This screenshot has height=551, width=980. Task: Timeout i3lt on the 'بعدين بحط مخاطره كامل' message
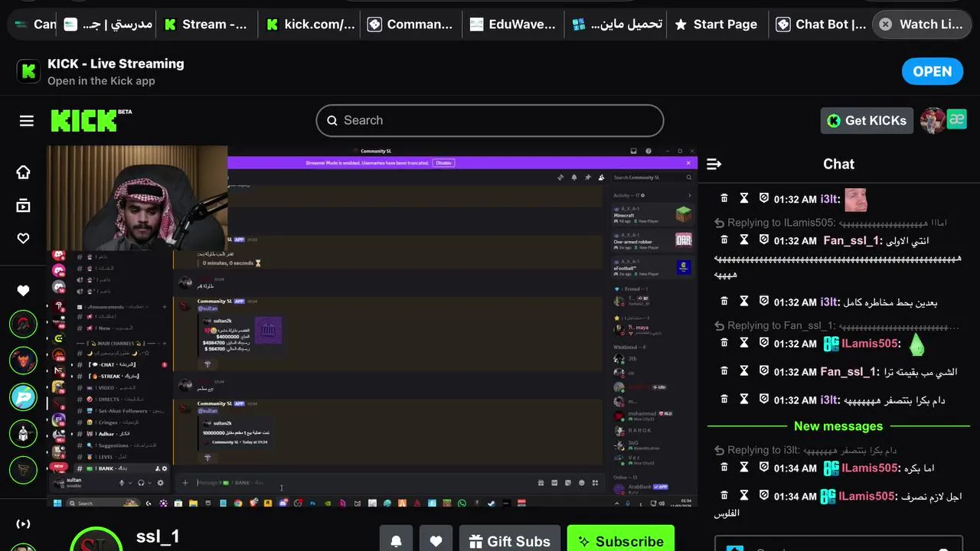point(744,302)
